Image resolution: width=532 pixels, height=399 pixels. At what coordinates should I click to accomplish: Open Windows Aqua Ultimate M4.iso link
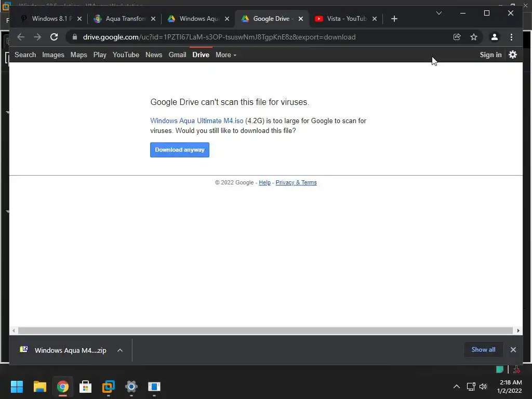click(x=197, y=121)
